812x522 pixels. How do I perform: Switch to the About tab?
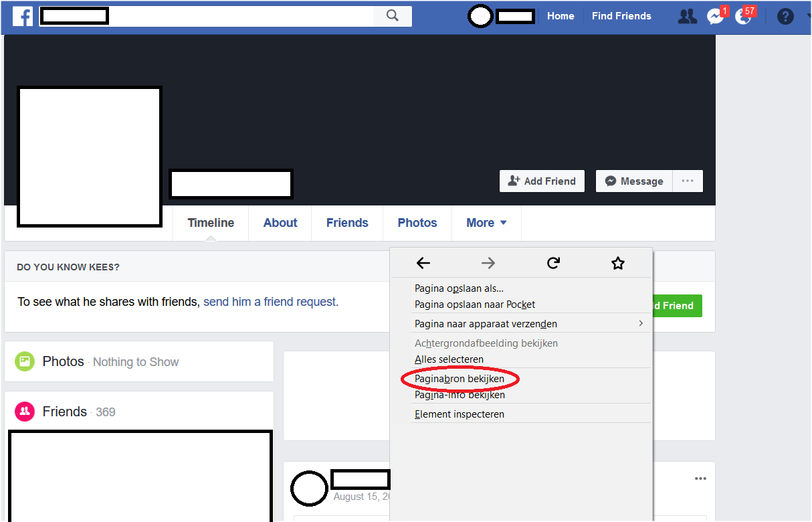point(280,223)
